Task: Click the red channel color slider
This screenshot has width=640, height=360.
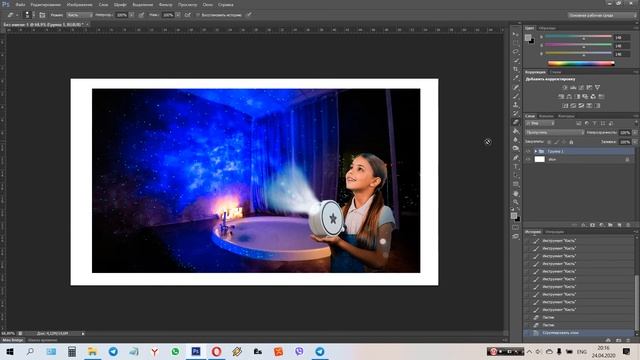Action: [x=578, y=37]
